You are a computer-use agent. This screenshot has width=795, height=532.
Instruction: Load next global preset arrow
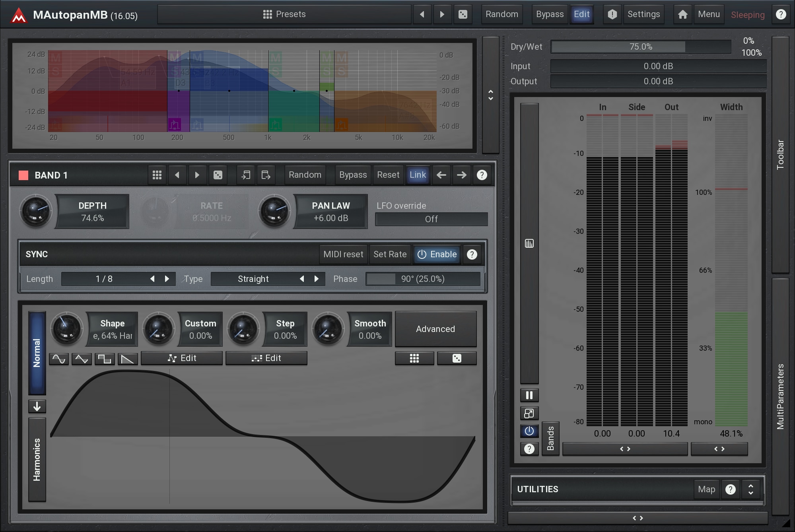[x=442, y=14]
